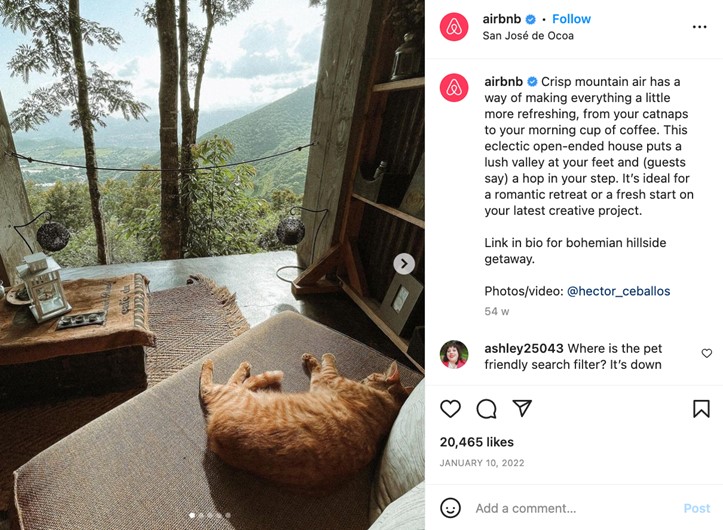This screenshot has height=530, width=723.
Task: Click the Airbnb avatar beside the caption
Action: pyautogui.click(x=454, y=88)
